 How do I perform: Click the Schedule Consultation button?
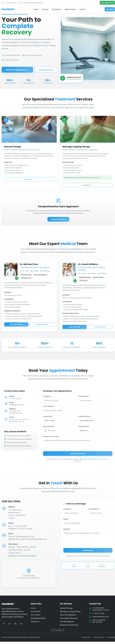click(58, 219)
